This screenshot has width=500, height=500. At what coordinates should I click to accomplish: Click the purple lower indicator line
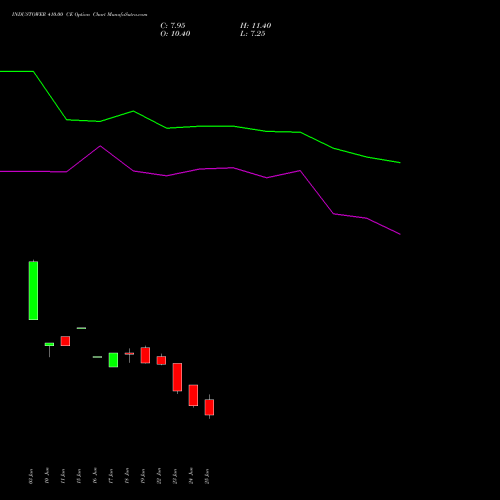200,169
